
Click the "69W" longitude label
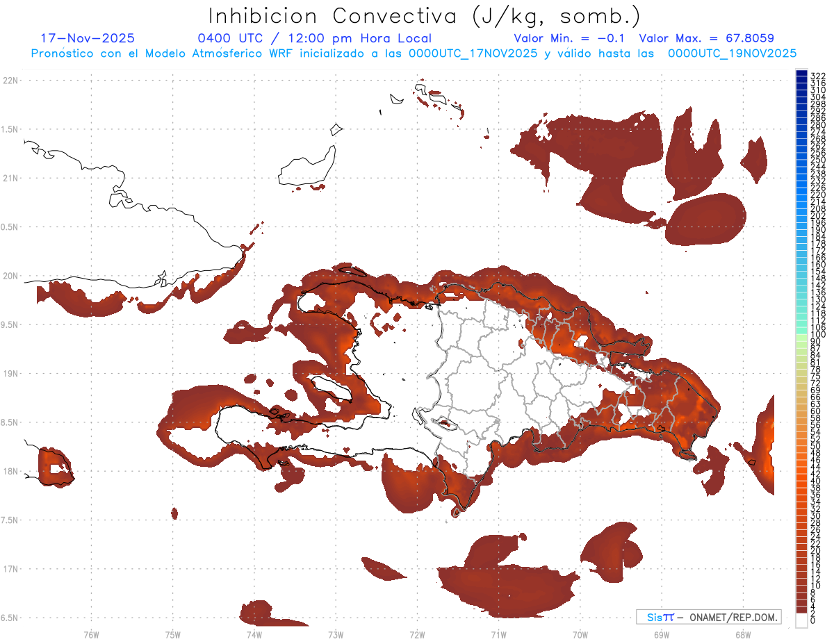pos(661,634)
